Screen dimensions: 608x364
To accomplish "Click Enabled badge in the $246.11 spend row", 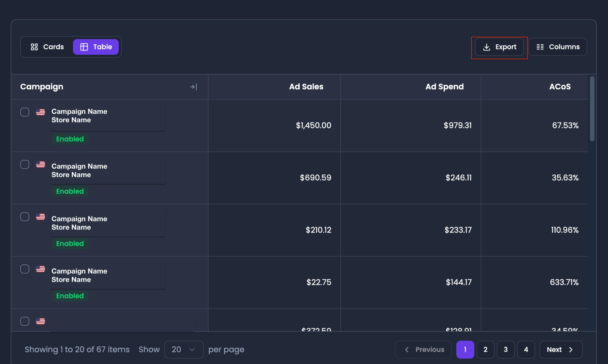I will pos(70,191).
